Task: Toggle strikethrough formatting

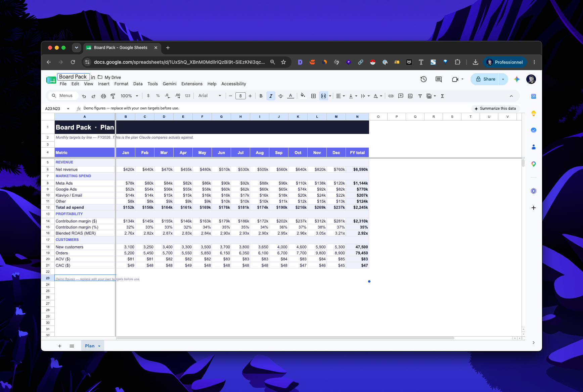Action: click(x=281, y=96)
